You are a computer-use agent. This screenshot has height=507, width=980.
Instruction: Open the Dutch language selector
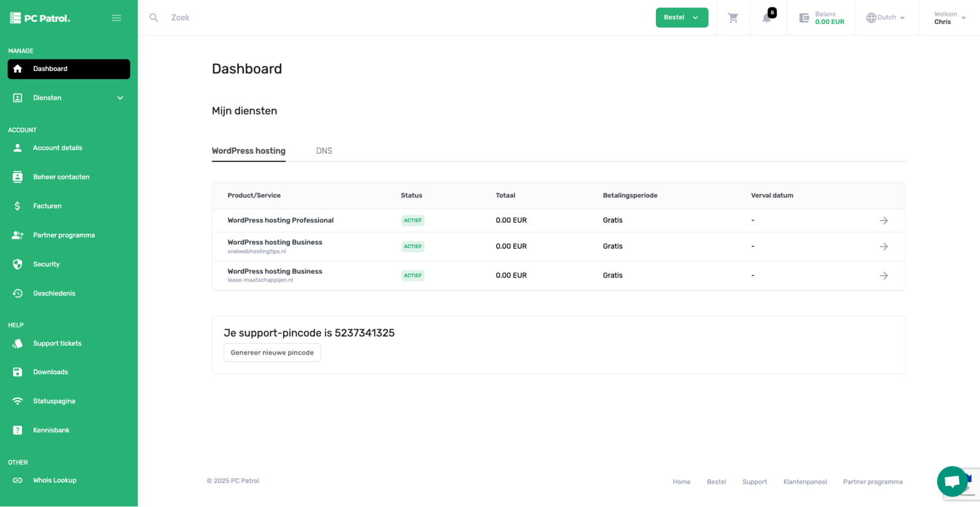(885, 18)
